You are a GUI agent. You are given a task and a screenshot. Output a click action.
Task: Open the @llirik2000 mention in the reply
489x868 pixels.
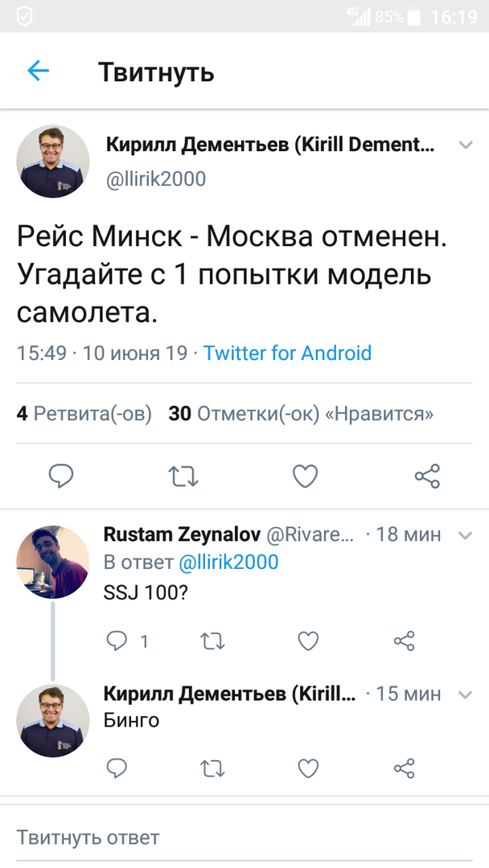pyautogui.click(x=228, y=563)
